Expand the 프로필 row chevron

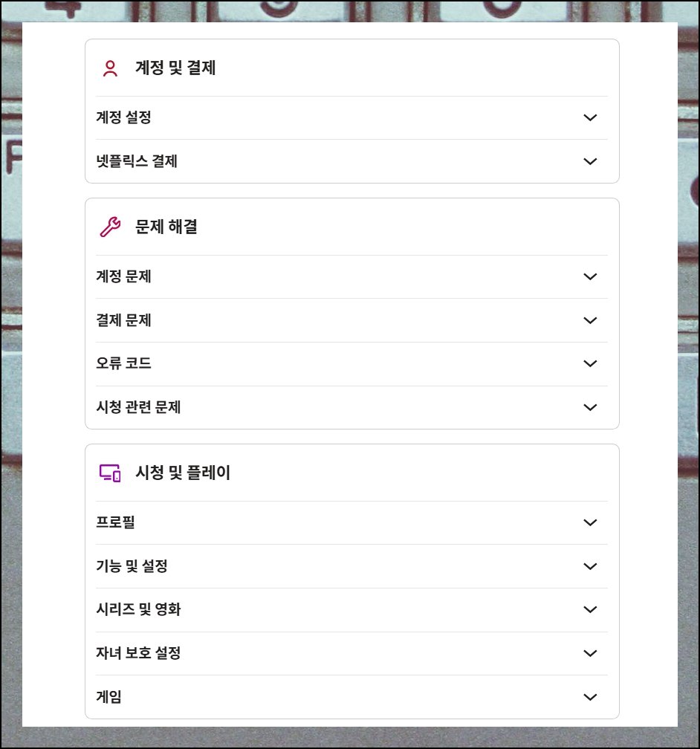point(590,522)
